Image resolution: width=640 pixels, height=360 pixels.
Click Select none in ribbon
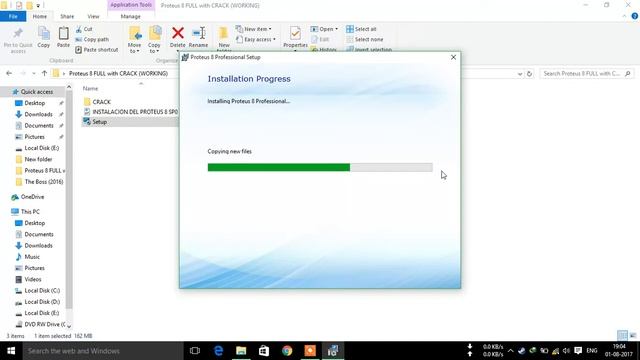click(364, 40)
